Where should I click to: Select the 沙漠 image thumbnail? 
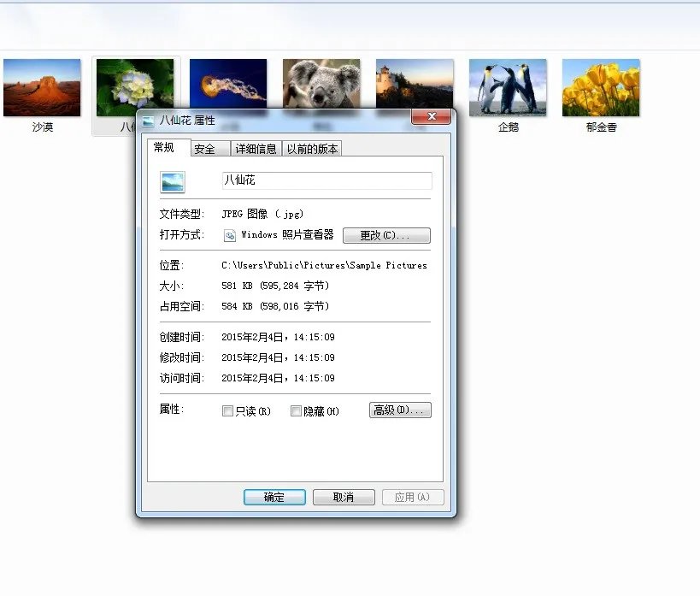click(42, 83)
